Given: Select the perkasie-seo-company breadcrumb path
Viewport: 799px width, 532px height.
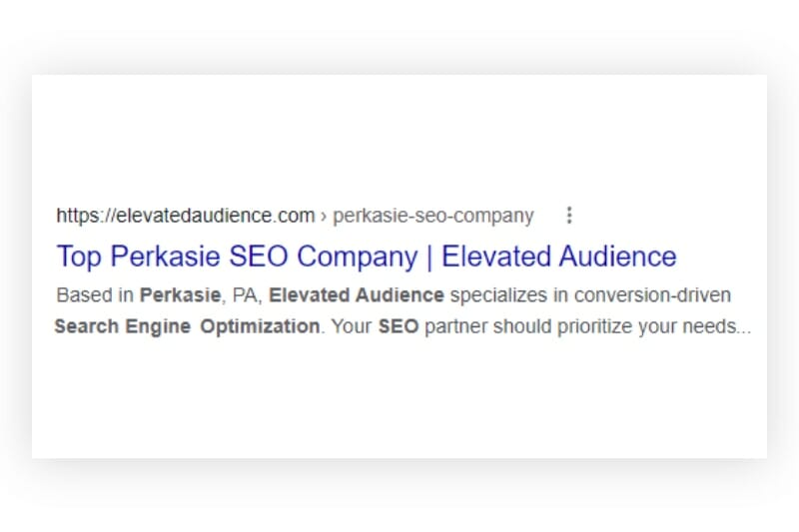Looking at the screenshot, I should [432, 216].
